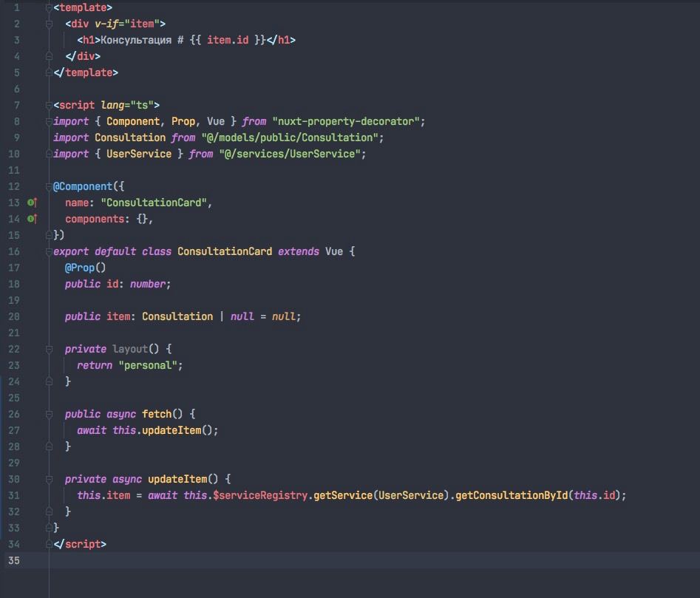Click the heading text "Консультация" in the h1

click(x=136, y=40)
